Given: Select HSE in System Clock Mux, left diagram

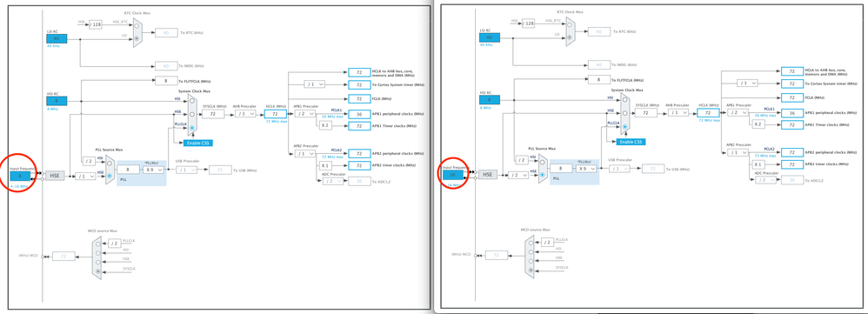Looking at the screenshot, I should point(191,114).
